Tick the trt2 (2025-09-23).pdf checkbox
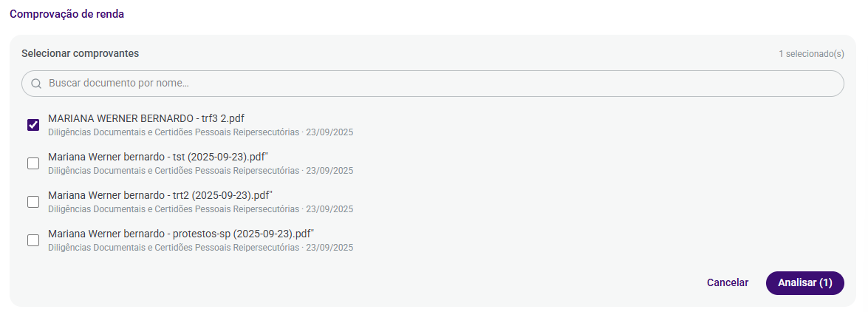This screenshot has width=868, height=312. [33, 202]
